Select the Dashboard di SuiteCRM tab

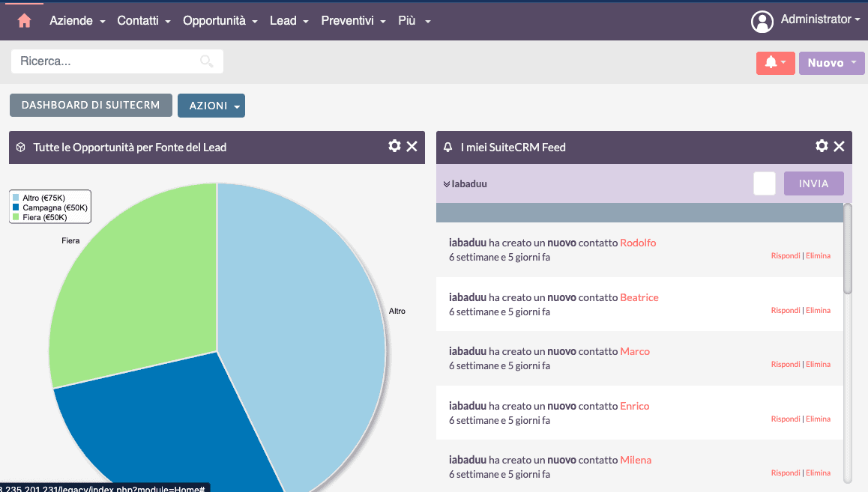91,105
